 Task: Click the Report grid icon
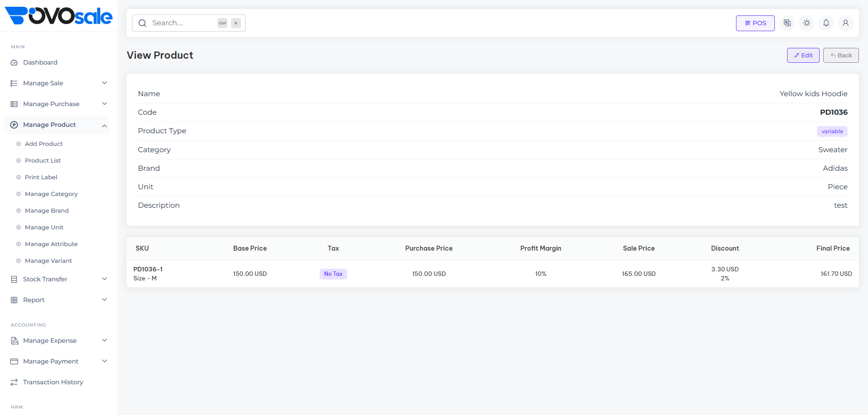pos(14,300)
